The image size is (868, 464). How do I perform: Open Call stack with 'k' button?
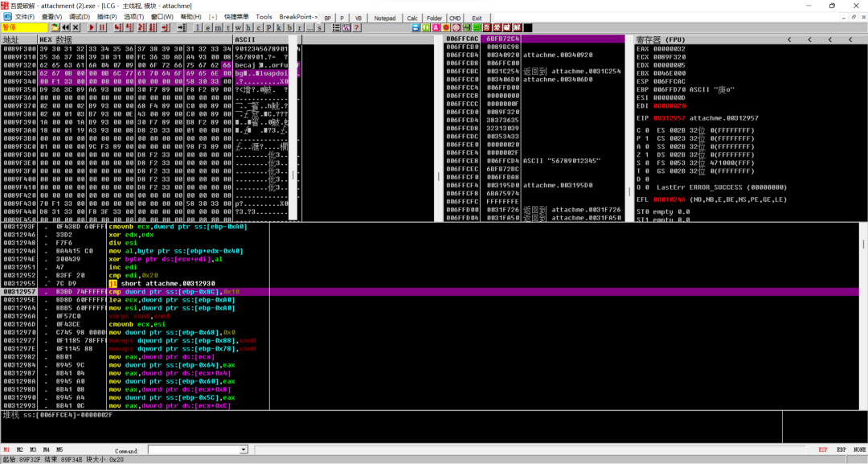tap(279, 27)
